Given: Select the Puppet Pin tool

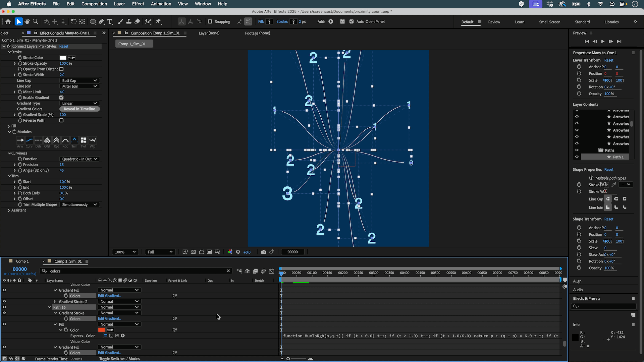Looking at the screenshot, I should point(158,22).
